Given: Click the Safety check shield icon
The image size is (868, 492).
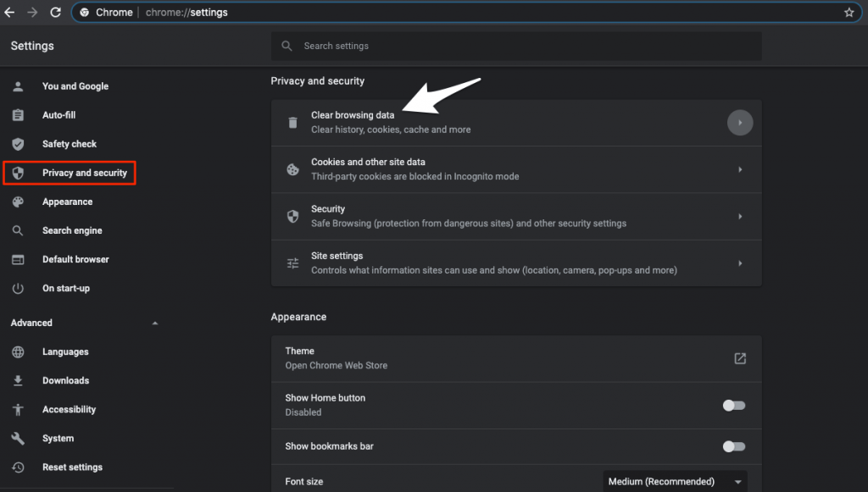Looking at the screenshot, I should click(18, 144).
